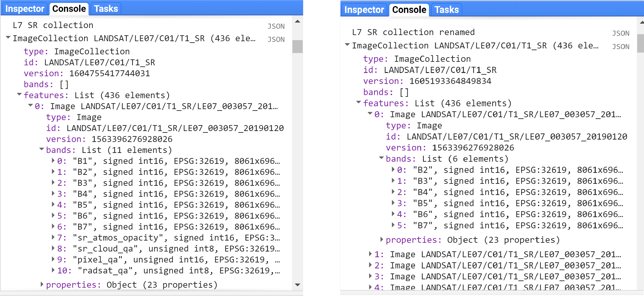Expand band 5 "B6" in left panel
The image size is (644, 296).
tap(53, 215)
